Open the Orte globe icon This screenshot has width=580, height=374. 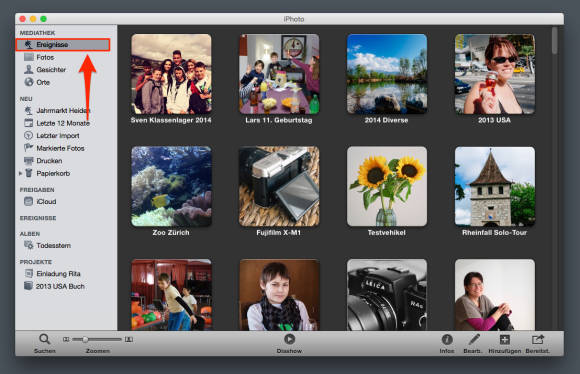(28, 82)
